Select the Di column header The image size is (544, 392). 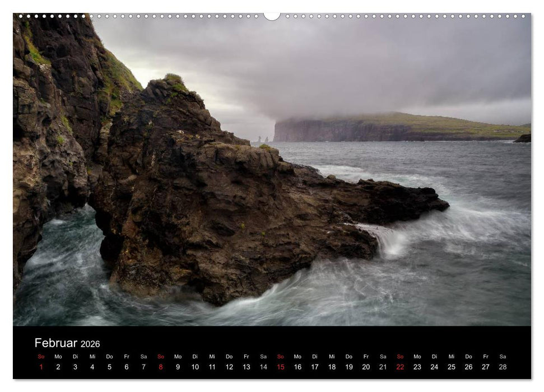click(x=75, y=356)
